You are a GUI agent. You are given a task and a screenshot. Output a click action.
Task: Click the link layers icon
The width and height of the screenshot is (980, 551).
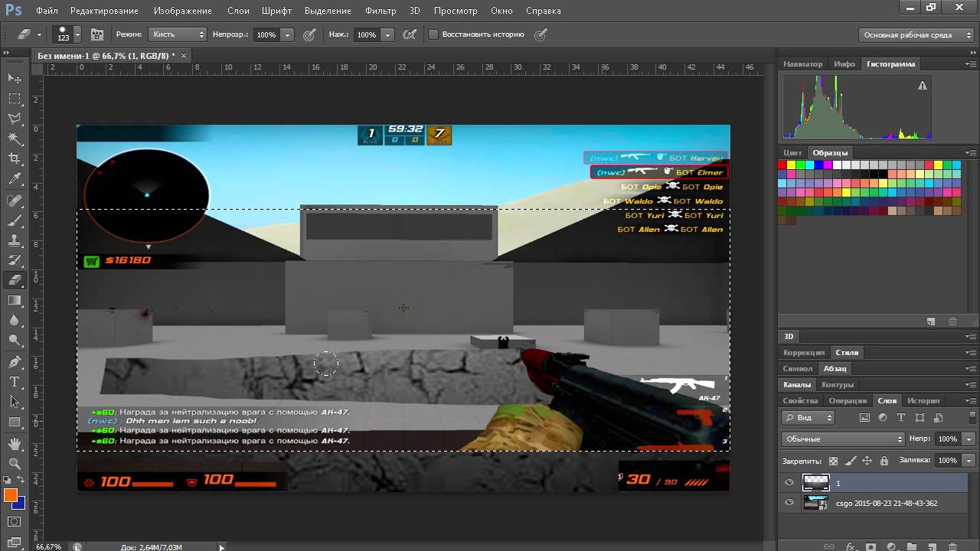[829, 546]
